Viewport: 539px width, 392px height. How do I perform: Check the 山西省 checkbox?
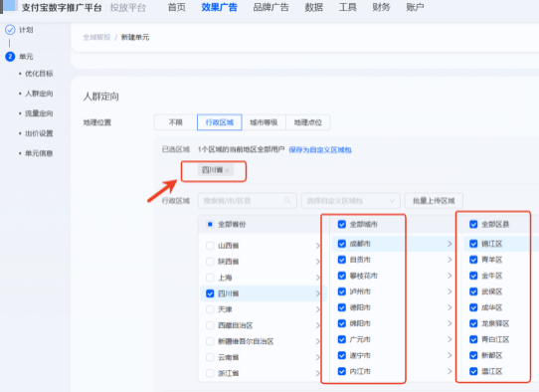[x=210, y=246]
